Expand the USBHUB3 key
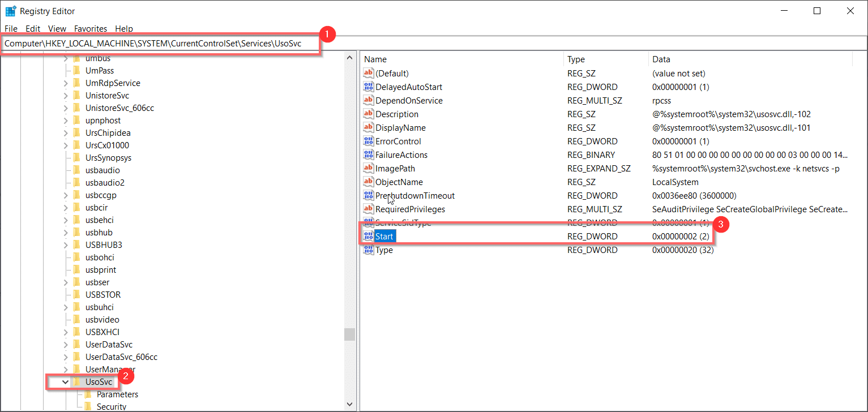This screenshot has height=412, width=868. (65, 245)
